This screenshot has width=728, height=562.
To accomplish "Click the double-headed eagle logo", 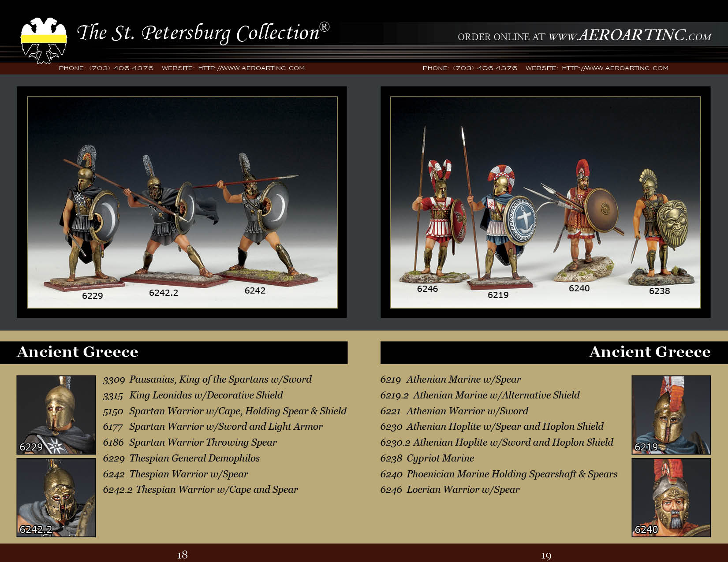I will [44, 41].
